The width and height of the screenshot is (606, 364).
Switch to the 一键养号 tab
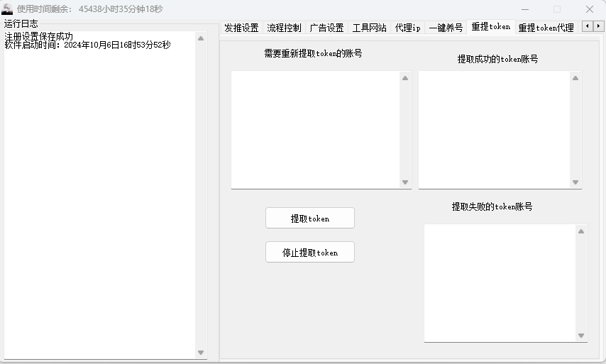point(446,28)
